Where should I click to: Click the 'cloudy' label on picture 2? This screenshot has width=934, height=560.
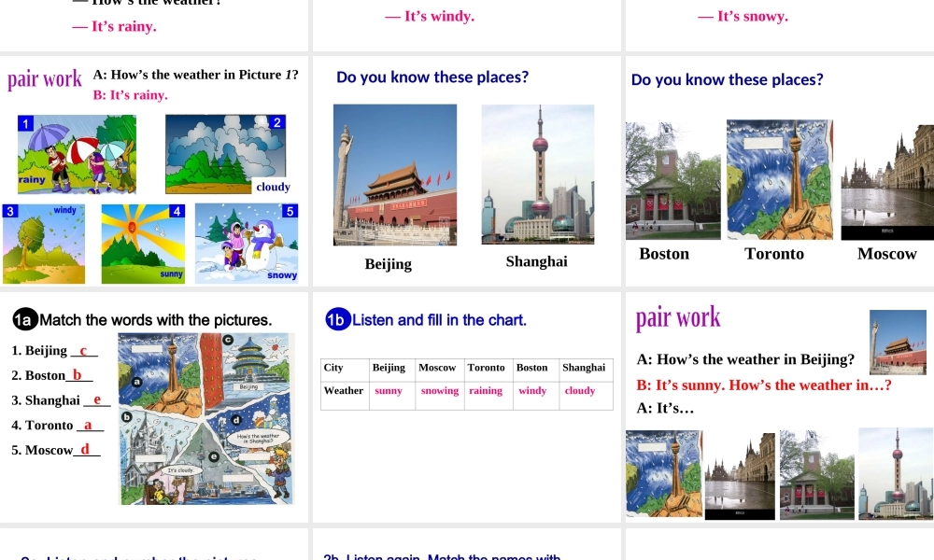(273, 187)
